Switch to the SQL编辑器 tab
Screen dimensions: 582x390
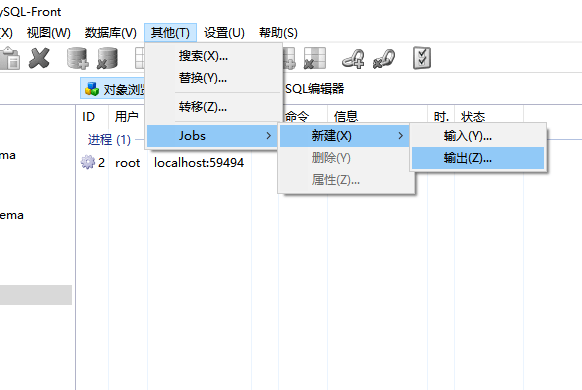(314, 89)
